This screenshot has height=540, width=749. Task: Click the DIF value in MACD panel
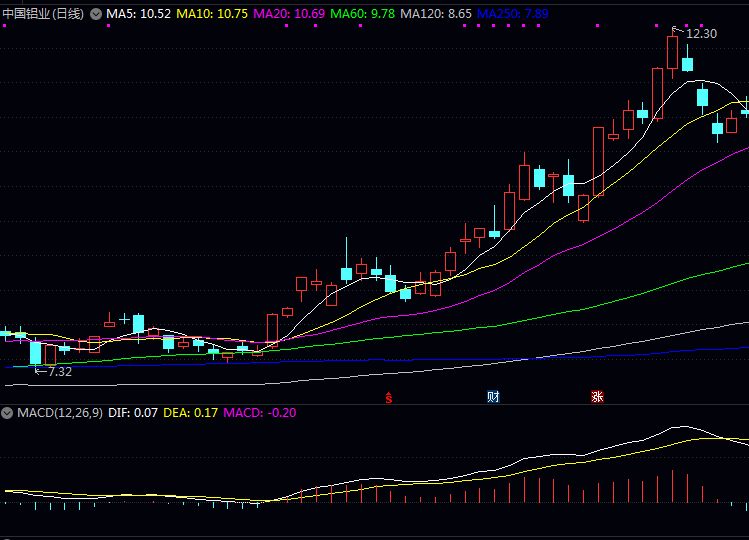[x=133, y=412]
